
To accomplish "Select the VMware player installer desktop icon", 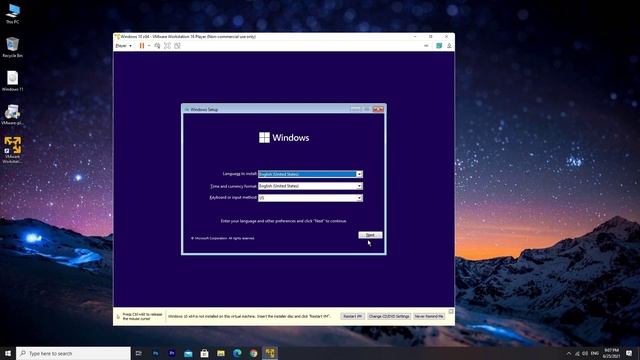I will [x=12, y=115].
